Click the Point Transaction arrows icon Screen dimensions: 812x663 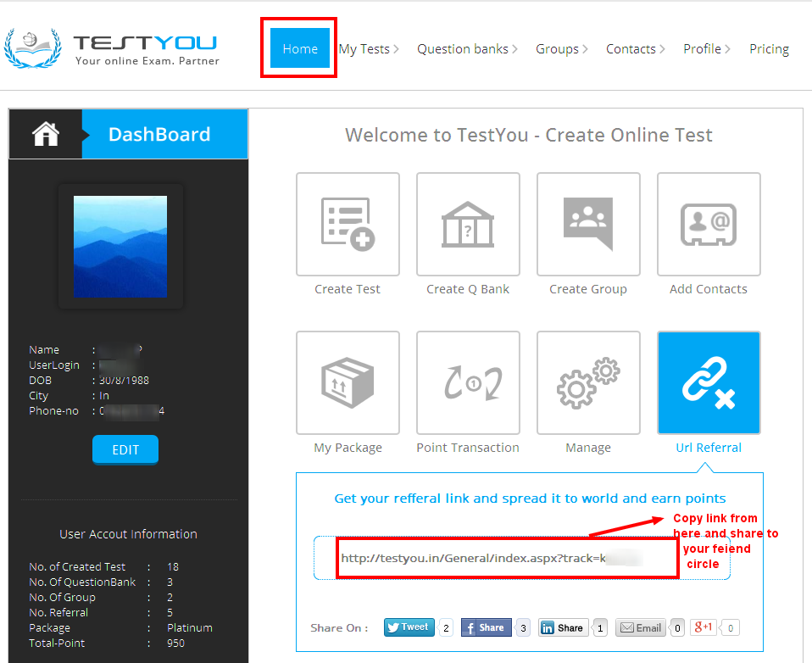468,382
